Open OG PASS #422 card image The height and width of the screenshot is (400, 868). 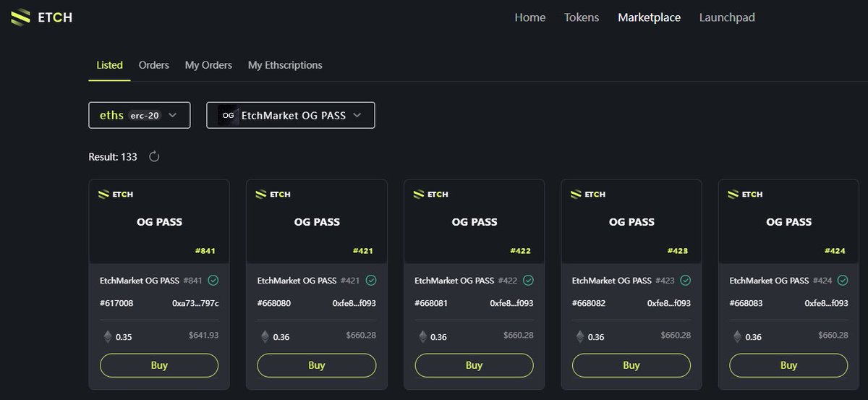(x=474, y=221)
